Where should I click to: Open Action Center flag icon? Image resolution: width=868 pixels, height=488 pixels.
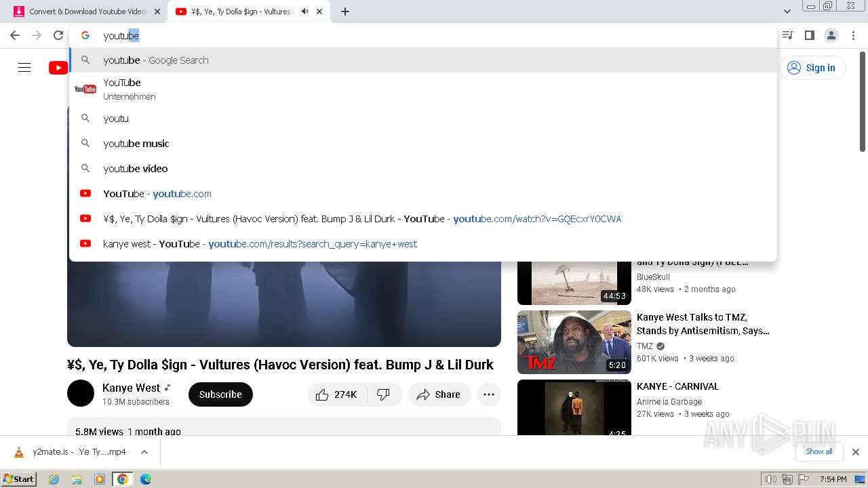click(x=803, y=479)
